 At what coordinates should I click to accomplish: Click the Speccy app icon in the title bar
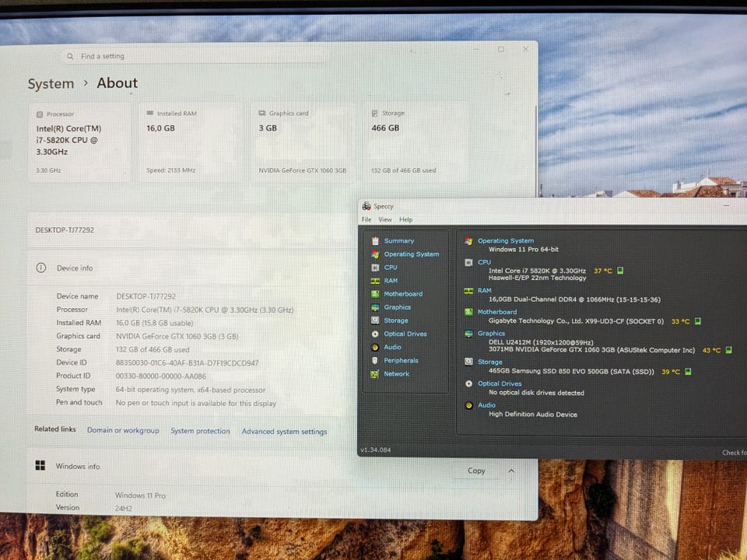point(366,206)
